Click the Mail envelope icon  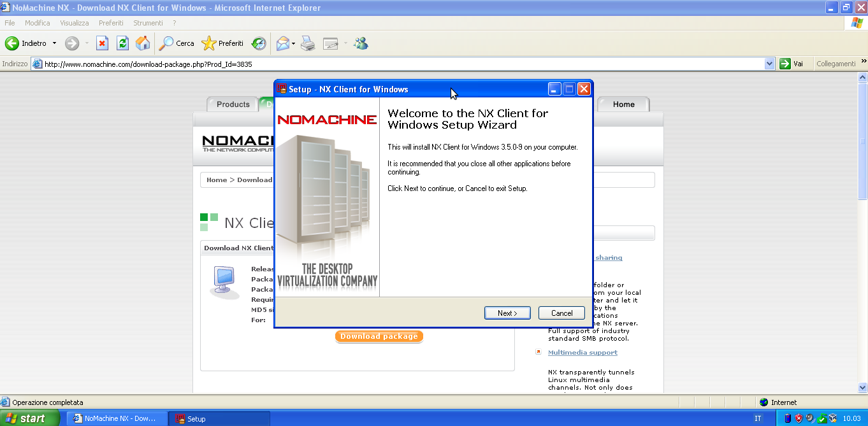point(283,43)
